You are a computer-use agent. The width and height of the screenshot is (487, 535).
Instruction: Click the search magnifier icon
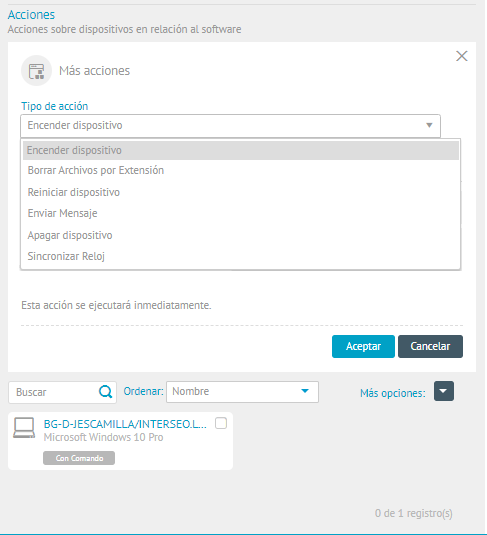pos(105,392)
